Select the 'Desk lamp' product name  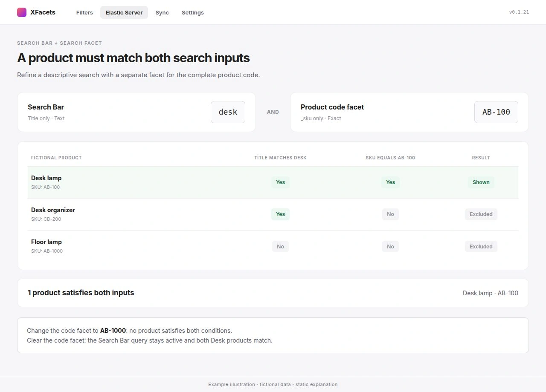[46, 178]
